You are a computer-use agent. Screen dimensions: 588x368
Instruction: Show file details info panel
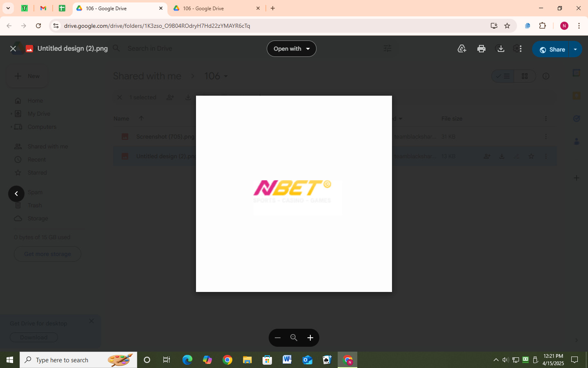point(546,76)
